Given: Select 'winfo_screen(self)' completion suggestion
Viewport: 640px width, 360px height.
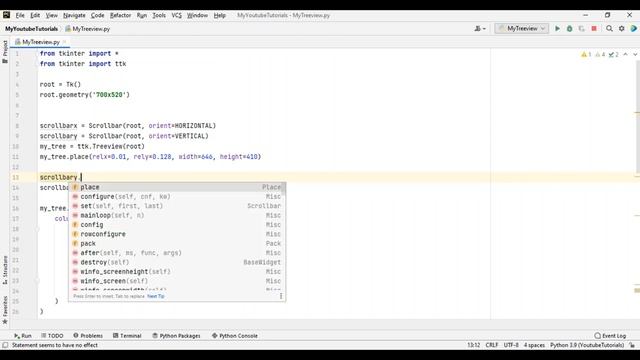Looking at the screenshot, I should click(x=177, y=281).
